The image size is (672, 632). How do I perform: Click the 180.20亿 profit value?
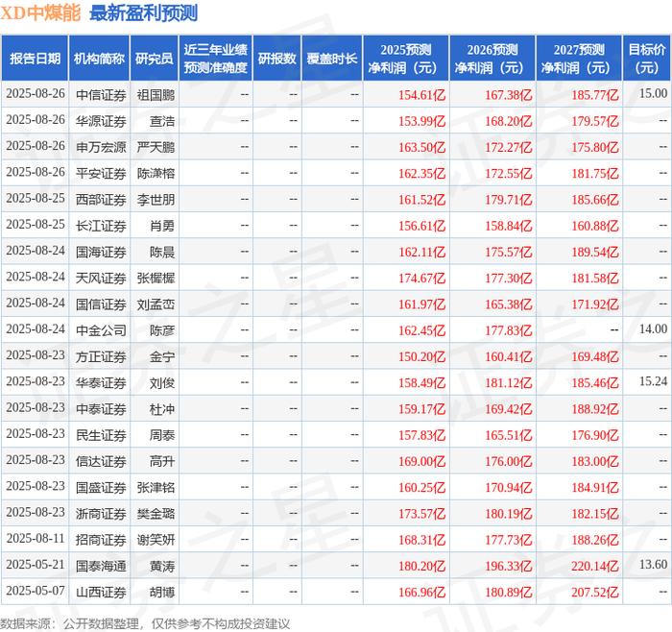pyautogui.click(x=422, y=566)
